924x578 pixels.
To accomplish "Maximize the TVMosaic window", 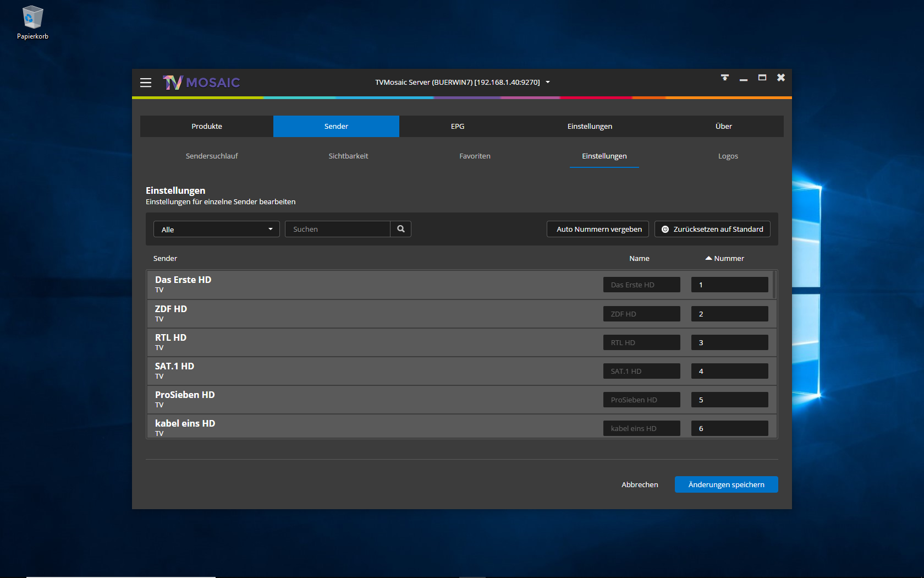I will tap(762, 78).
